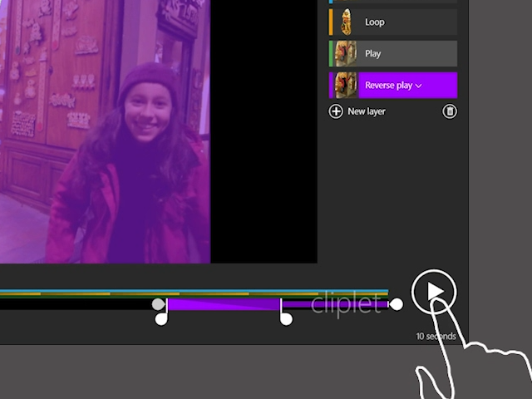Select the Play layer label

point(373,53)
